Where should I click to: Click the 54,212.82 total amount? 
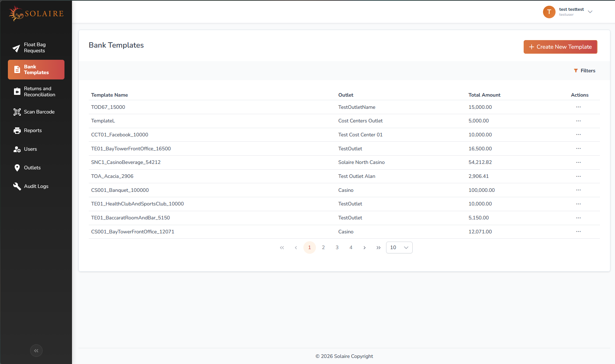pos(480,162)
